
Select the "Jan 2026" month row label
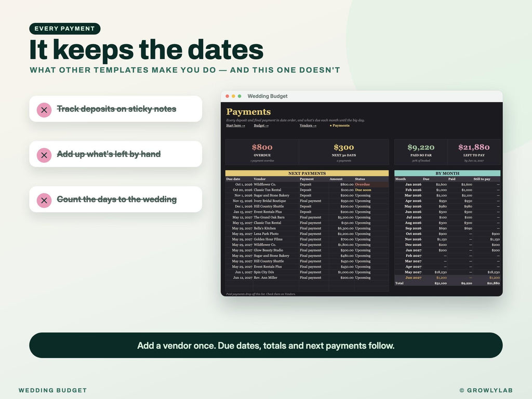413,184
